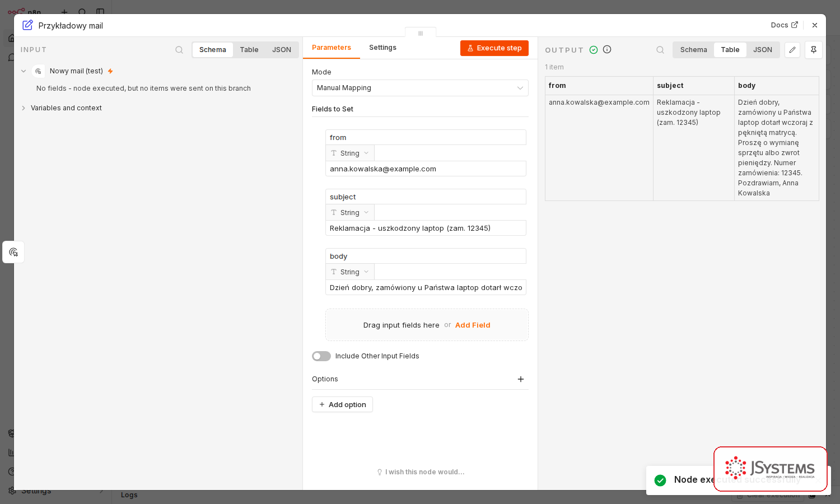
Task: Click the no fields message under Nowy mail
Action: 143,88
